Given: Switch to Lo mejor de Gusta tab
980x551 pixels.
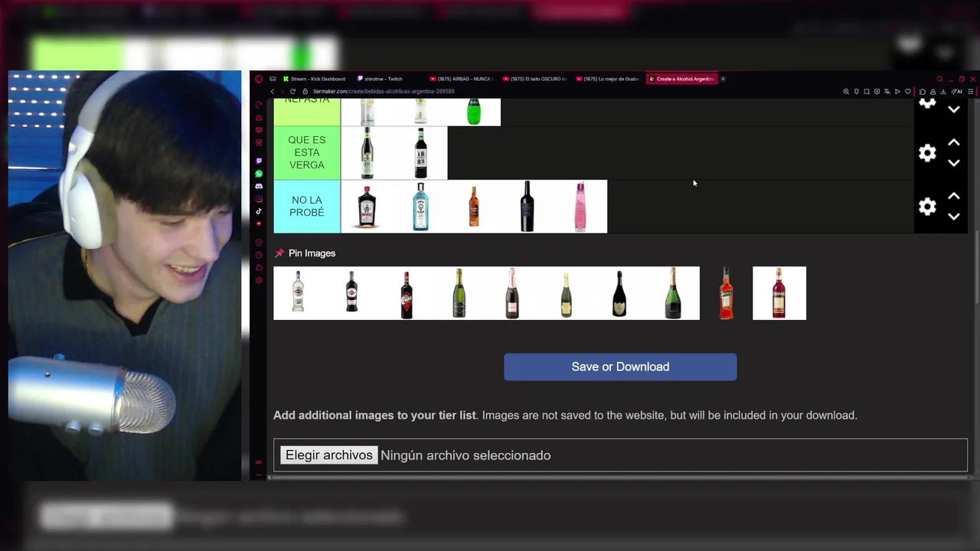Looking at the screenshot, I should coord(607,79).
